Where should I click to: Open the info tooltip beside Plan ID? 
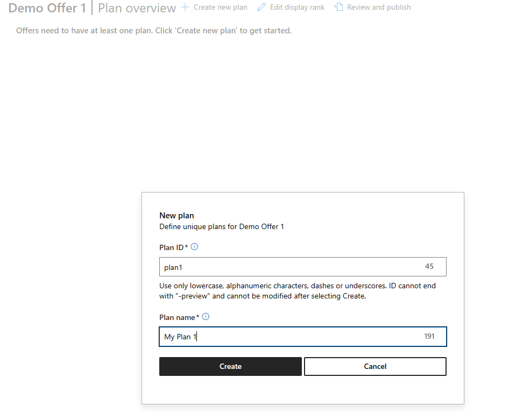point(194,246)
